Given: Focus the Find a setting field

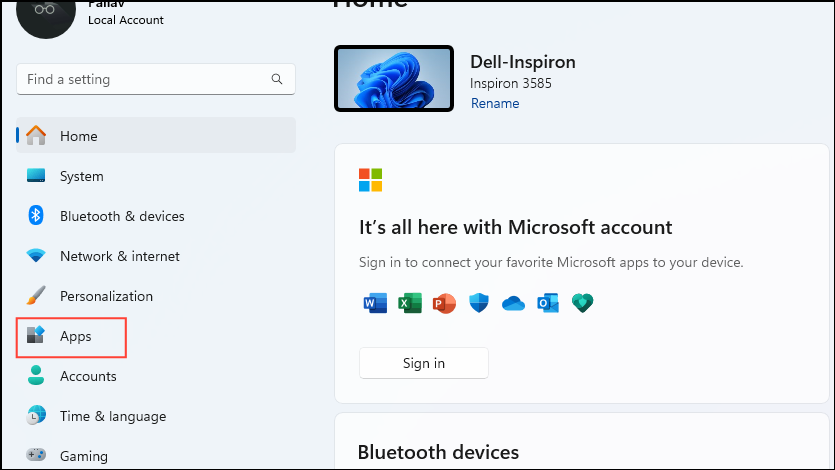Looking at the screenshot, I should pyautogui.click(x=156, y=79).
